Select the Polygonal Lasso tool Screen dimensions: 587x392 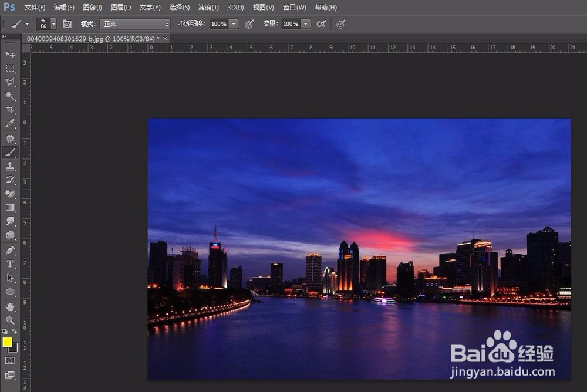pos(10,82)
